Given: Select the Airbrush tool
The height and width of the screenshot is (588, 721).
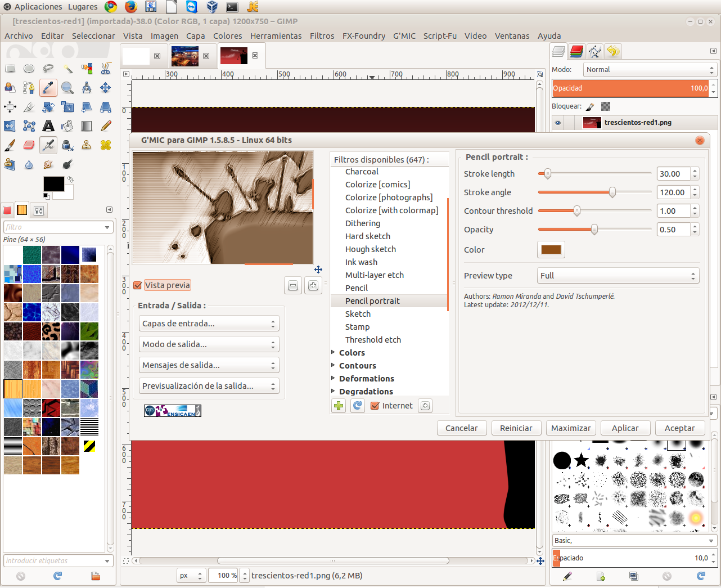Looking at the screenshot, I should click(x=48, y=145).
